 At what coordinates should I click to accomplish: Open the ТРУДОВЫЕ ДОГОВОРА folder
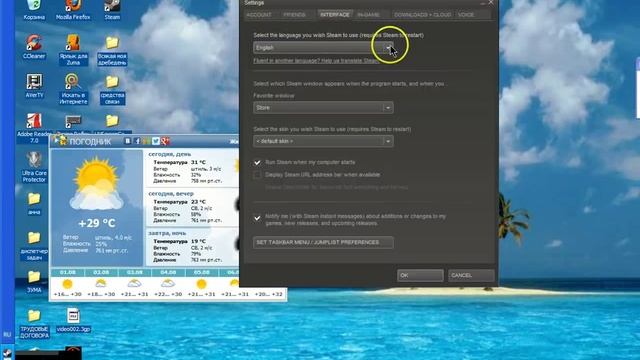[34, 324]
